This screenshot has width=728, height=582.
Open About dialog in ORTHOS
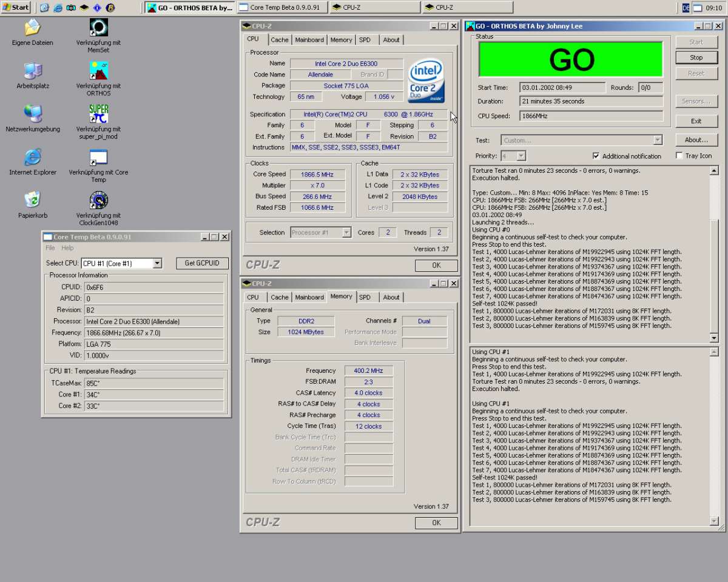696,139
